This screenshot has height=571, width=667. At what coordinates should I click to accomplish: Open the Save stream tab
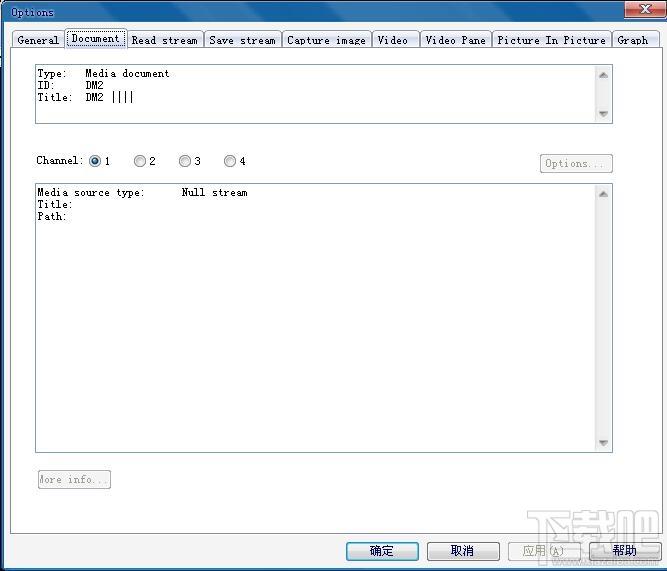click(x=242, y=40)
